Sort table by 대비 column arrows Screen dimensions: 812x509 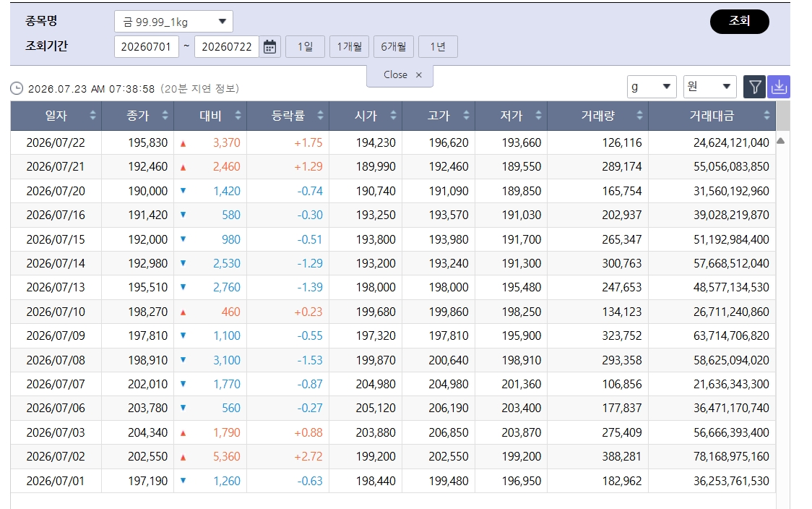238,116
